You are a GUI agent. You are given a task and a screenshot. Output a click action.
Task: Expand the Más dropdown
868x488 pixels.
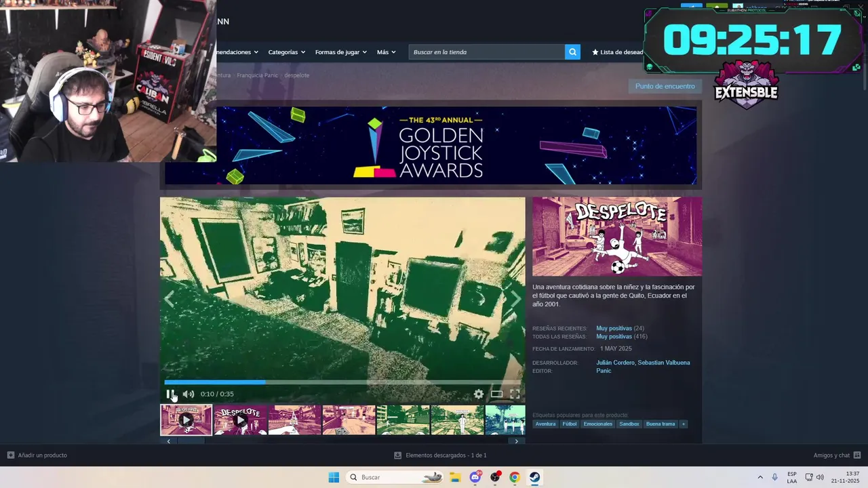click(x=386, y=52)
